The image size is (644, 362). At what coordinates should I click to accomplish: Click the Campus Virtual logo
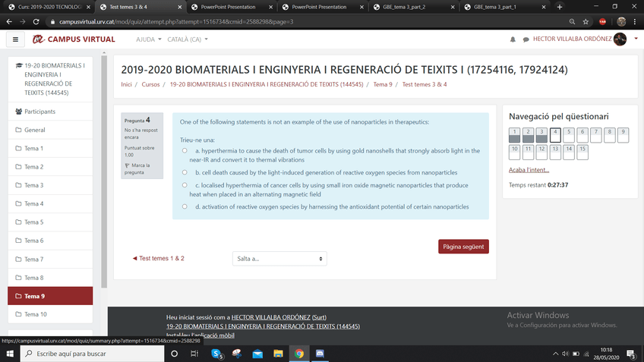click(74, 39)
